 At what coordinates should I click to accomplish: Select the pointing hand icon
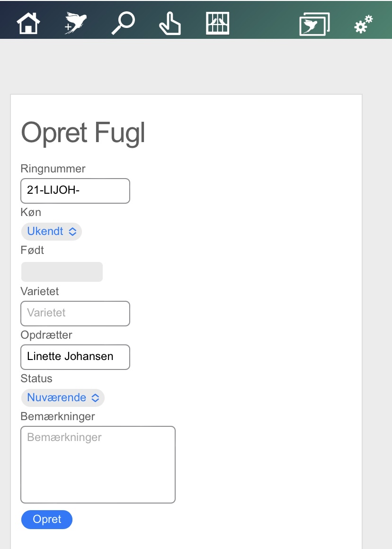tap(170, 24)
